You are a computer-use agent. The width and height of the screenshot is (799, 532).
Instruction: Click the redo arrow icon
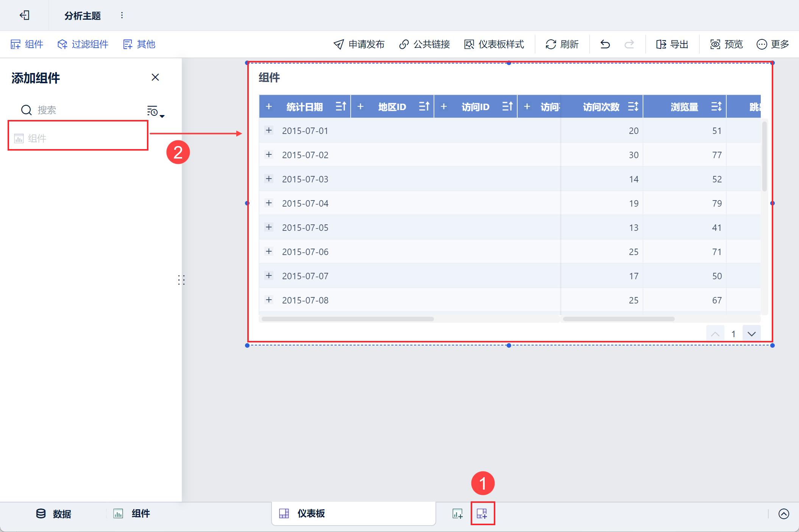tap(629, 44)
